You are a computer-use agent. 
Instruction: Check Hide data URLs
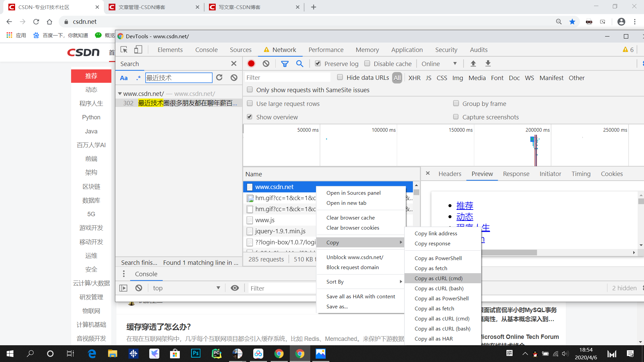[340, 77]
